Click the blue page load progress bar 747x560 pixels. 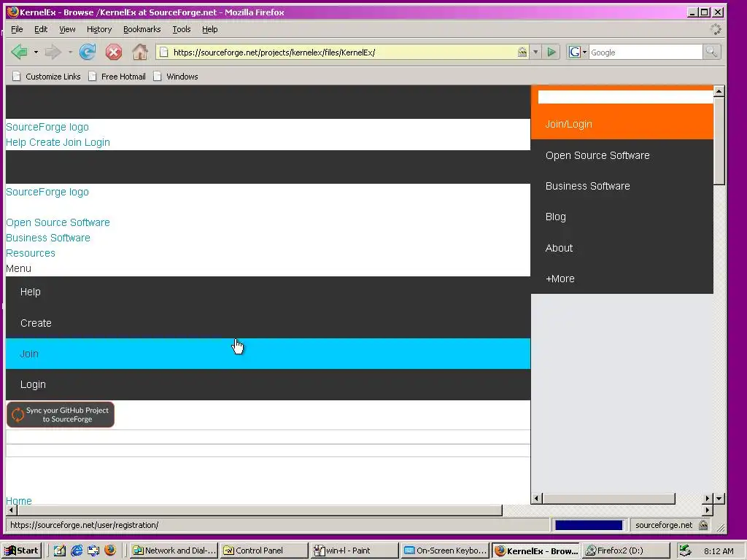point(589,525)
